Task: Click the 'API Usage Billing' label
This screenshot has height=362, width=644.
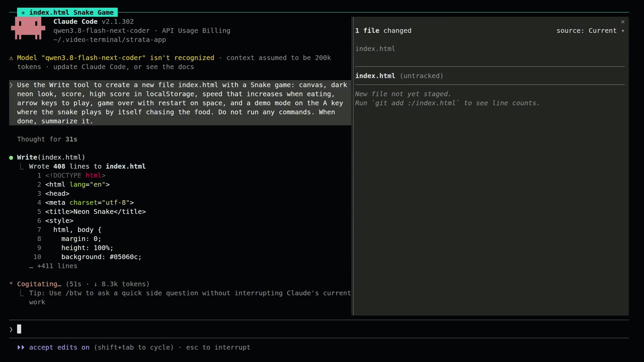Action: click(x=196, y=31)
